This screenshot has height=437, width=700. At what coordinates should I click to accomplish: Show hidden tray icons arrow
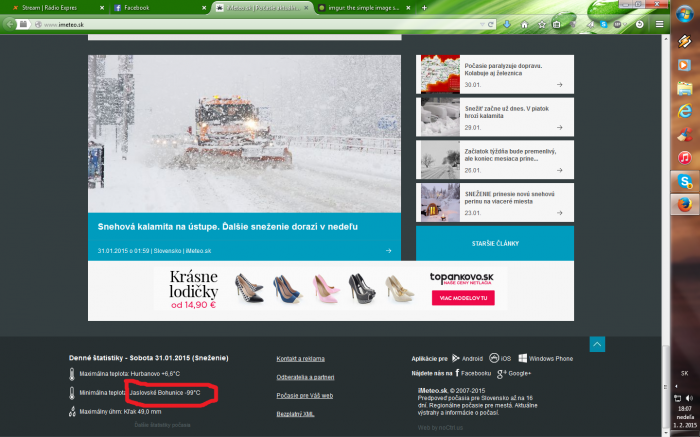point(676,386)
